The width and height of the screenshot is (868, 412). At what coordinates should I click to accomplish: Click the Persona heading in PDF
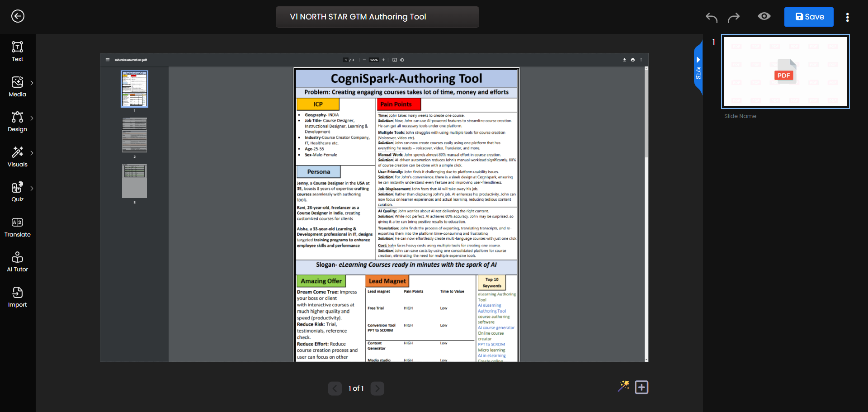319,172
